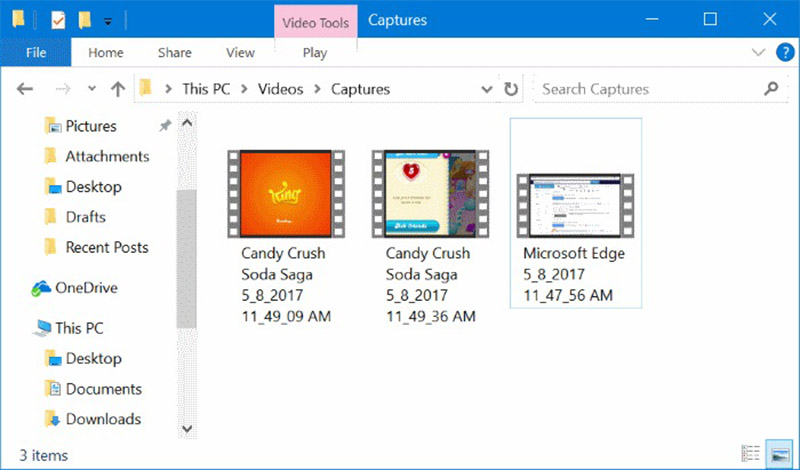Open the File menu

35,53
